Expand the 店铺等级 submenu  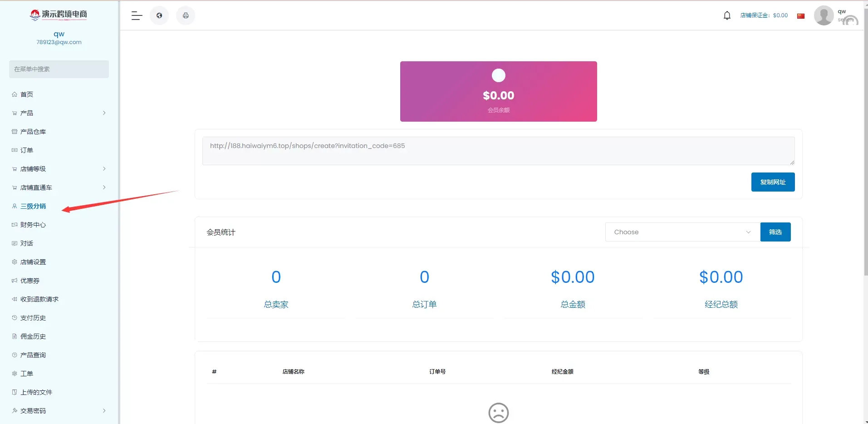point(59,169)
